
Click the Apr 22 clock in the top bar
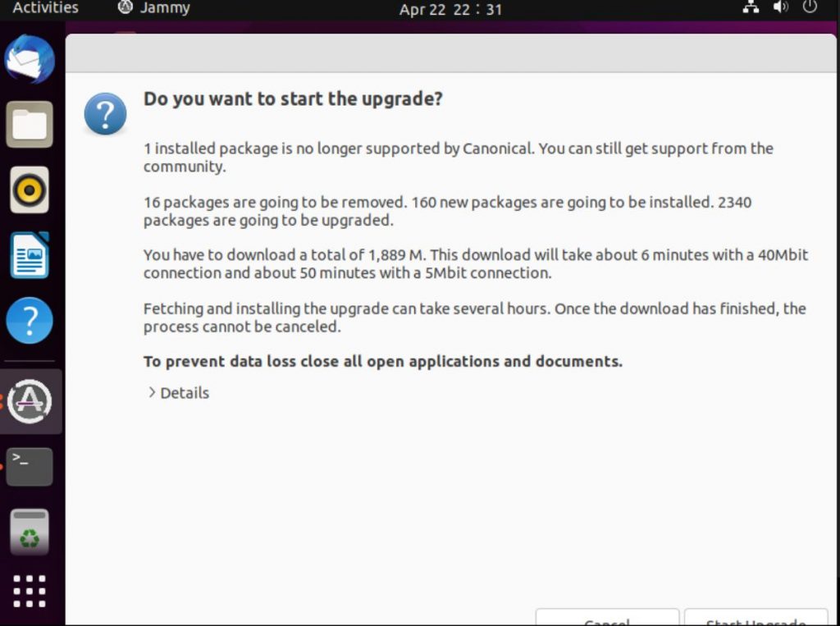450,9
